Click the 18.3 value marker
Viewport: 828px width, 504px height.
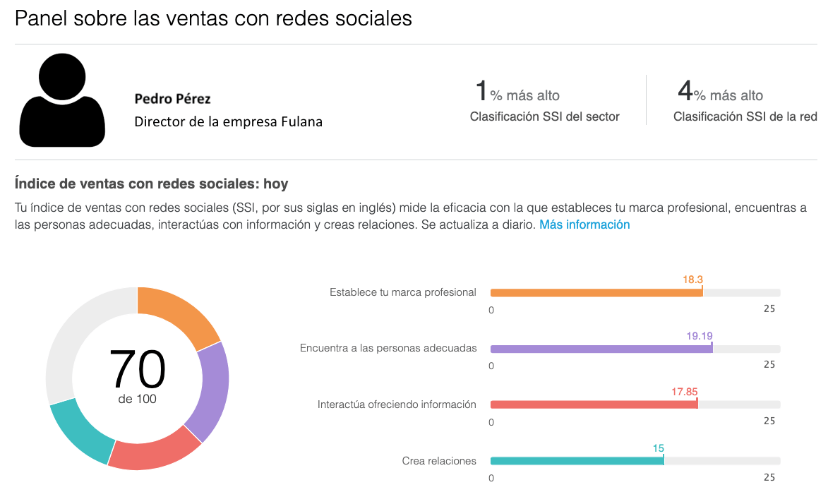[x=692, y=280]
